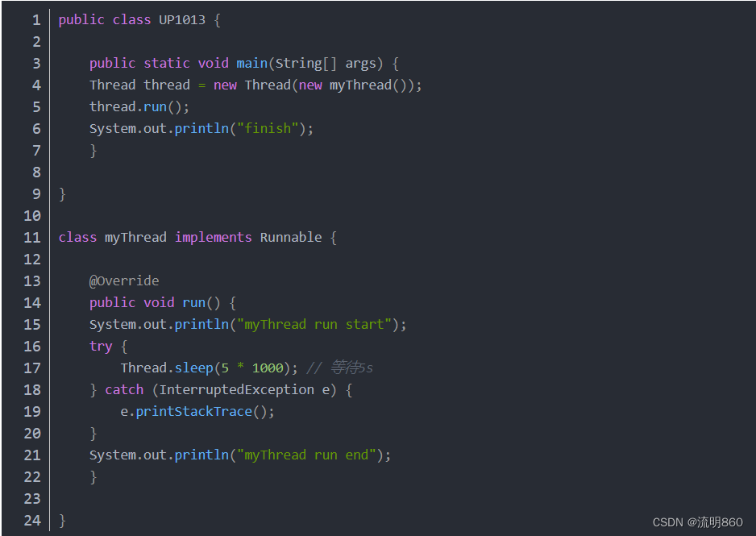
Task: Click the try keyword on line 16
Action: pos(101,347)
